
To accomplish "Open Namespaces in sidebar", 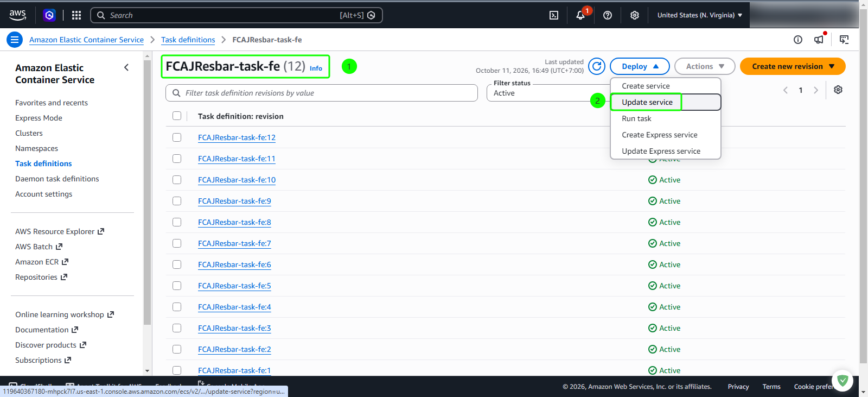I will click(x=36, y=148).
